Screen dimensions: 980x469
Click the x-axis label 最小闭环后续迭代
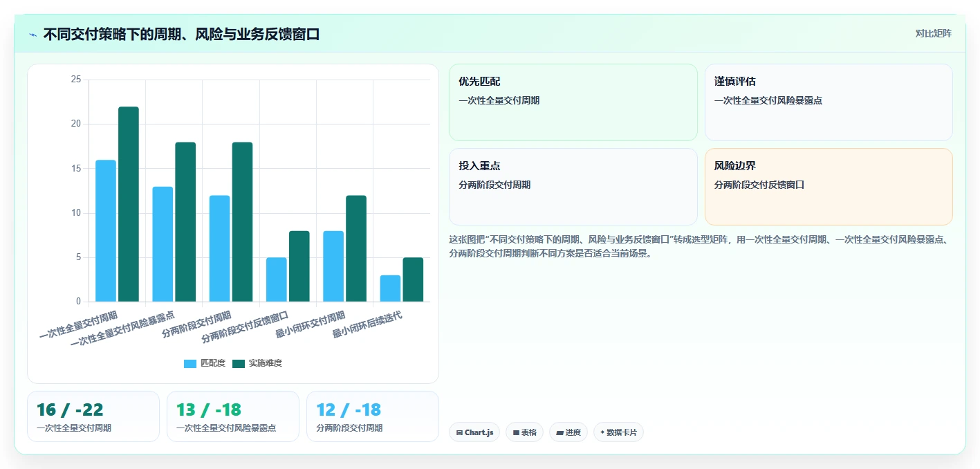[367, 324]
